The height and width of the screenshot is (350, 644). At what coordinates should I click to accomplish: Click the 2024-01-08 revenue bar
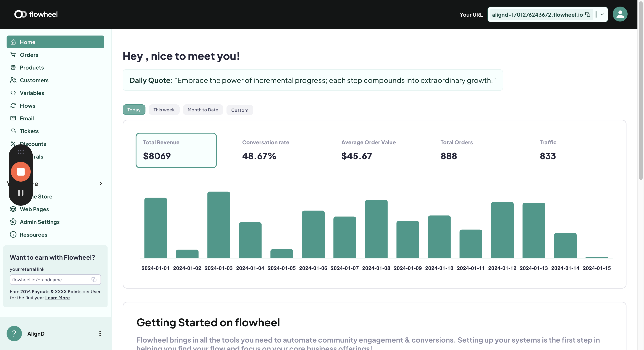pos(376,229)
